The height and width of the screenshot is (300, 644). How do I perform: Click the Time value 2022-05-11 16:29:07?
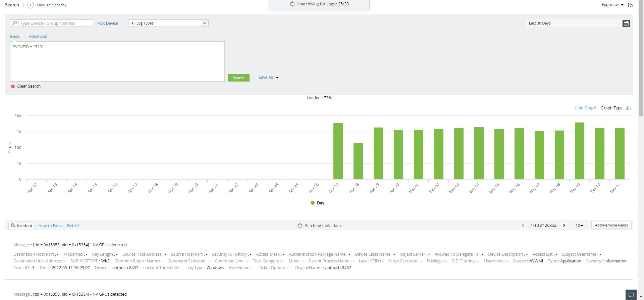[x=71, y=268]
